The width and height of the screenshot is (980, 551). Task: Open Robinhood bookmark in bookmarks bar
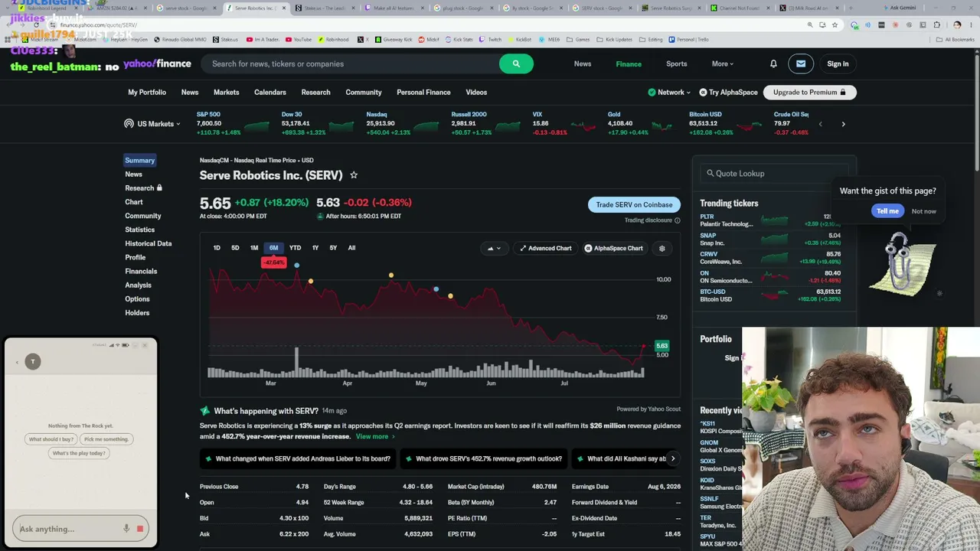click(333, 39)
